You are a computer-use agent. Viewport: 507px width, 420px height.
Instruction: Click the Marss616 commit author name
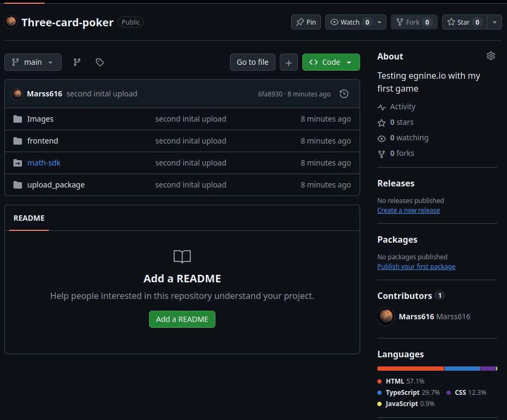point(44,94)
